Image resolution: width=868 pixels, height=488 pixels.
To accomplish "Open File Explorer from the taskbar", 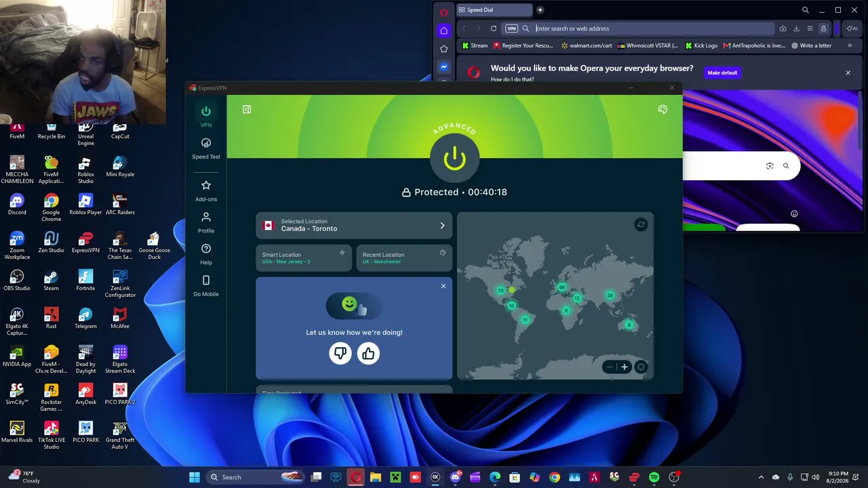I will click(376, 477).
